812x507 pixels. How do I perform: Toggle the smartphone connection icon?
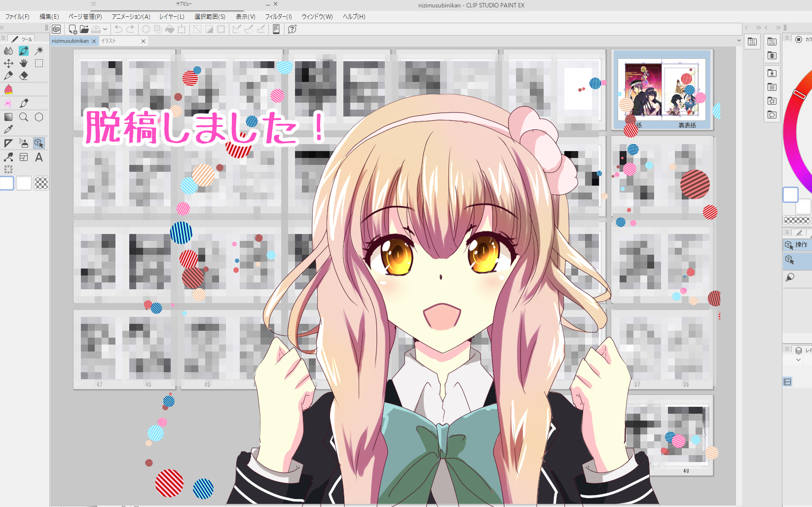(x=276, y=29)
